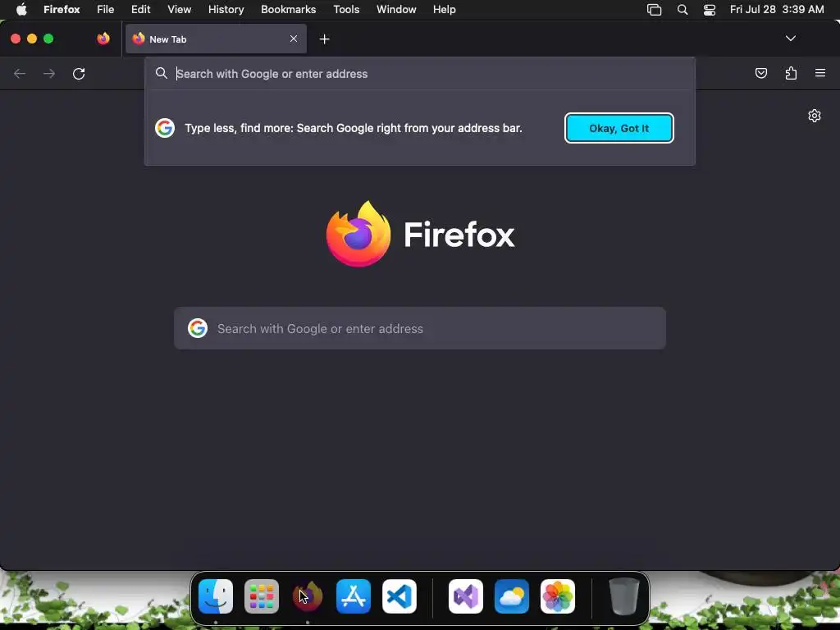Select the New Tab tab
The width and height of the screenshot is (840, 630).
coord(216,39)
